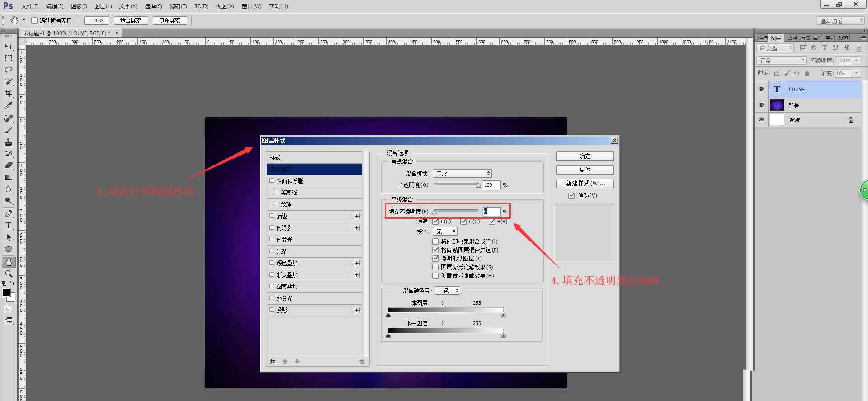Open the 图层(L) menu

(103, 6)
